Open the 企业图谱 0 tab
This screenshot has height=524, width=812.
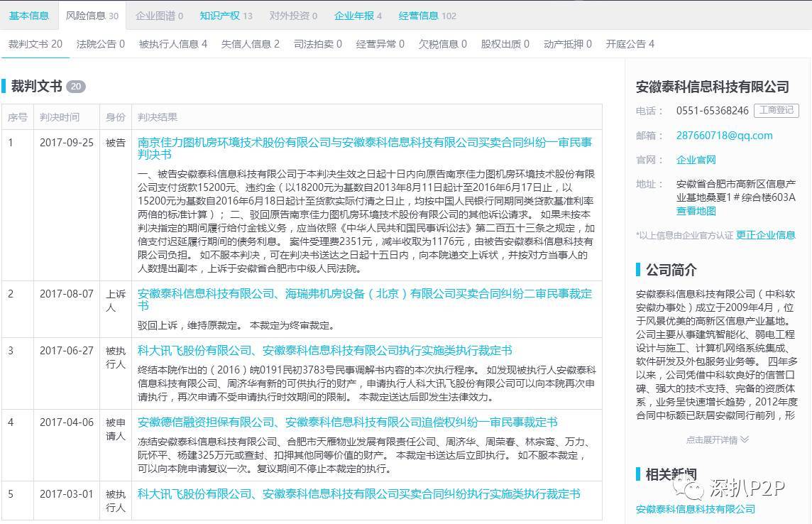(159, 16)
